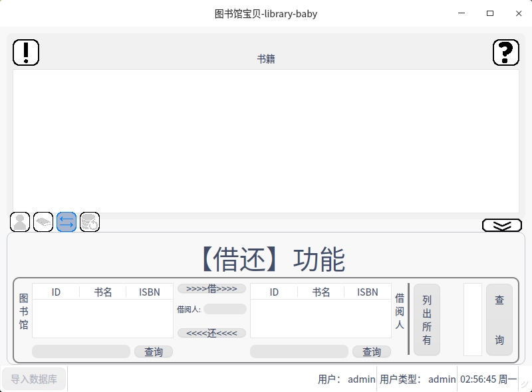
Task: Click the 借阅人 borrower input field
Action: point(225,309)
